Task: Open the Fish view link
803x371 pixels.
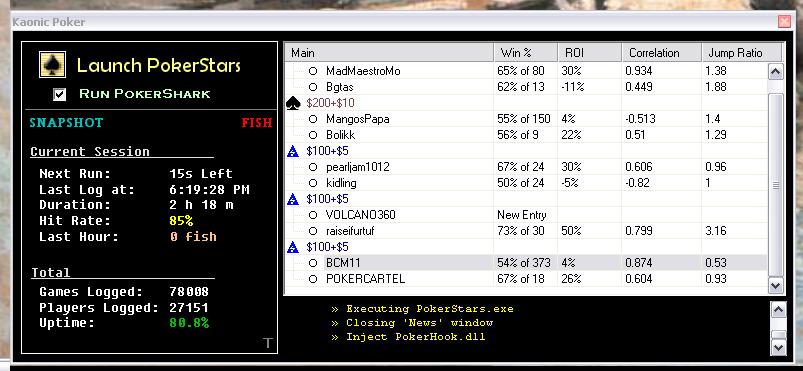Action: point(257,123)
